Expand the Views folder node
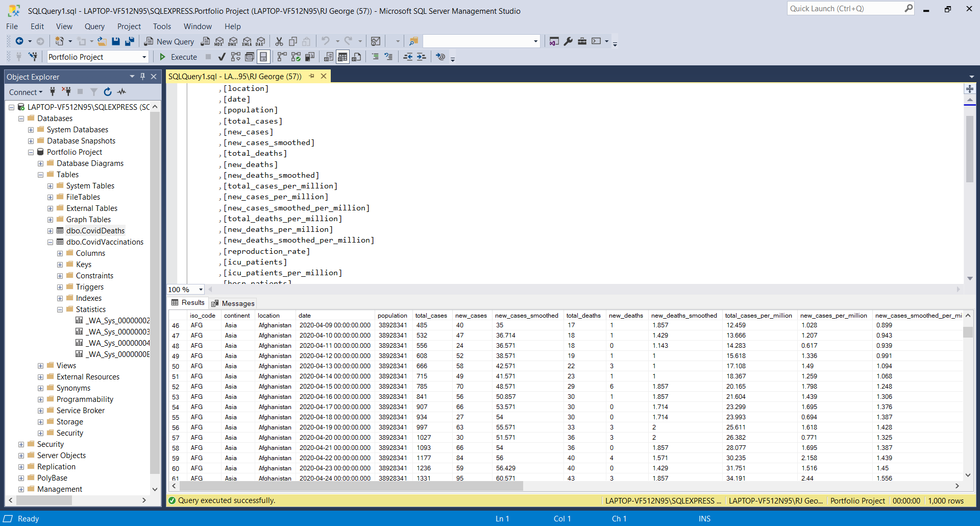This screenshot has width=980, height=526. 40,366
